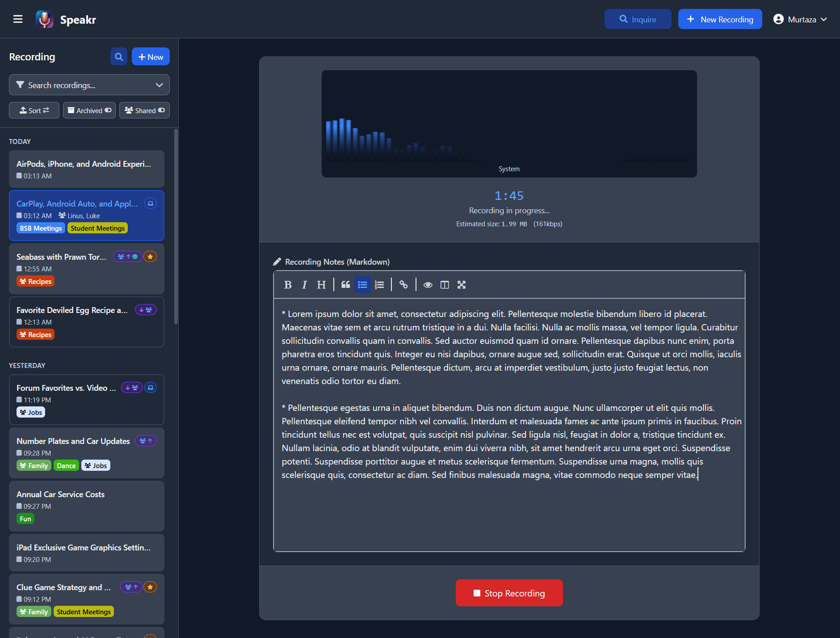The height and width of the screenshot is (638, 840).
Task: Open the Murtaza user account menu
Action: tap(800, 19)
